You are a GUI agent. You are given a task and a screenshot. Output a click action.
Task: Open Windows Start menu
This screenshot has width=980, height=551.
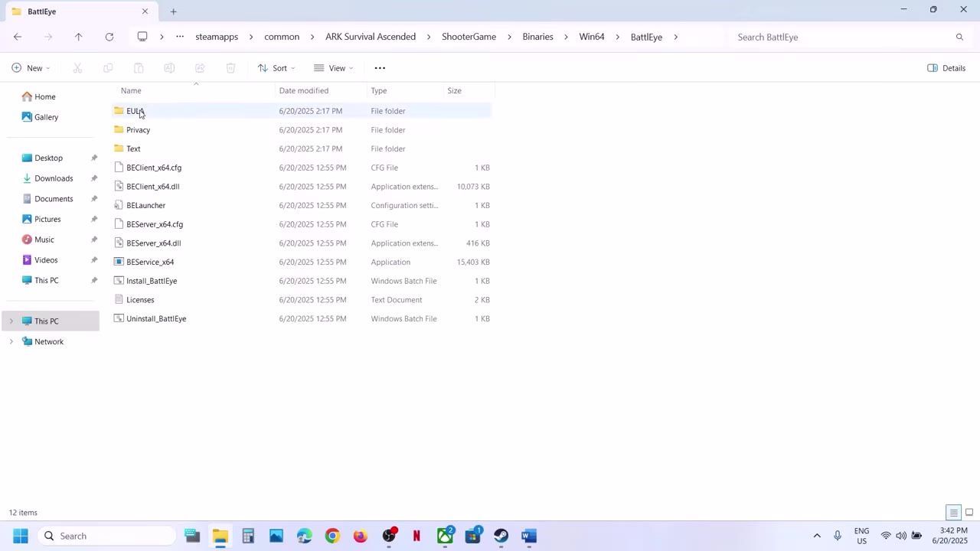(21, 536)
